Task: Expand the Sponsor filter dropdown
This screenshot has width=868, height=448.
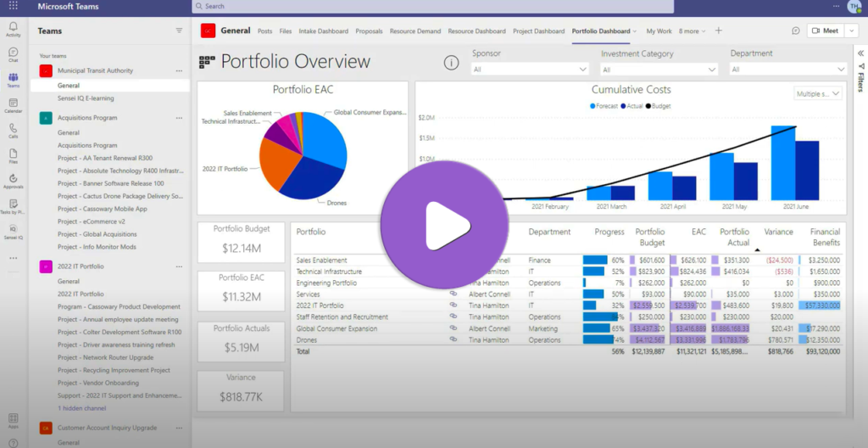Action: pyautogui.click(x=530, y=69)
